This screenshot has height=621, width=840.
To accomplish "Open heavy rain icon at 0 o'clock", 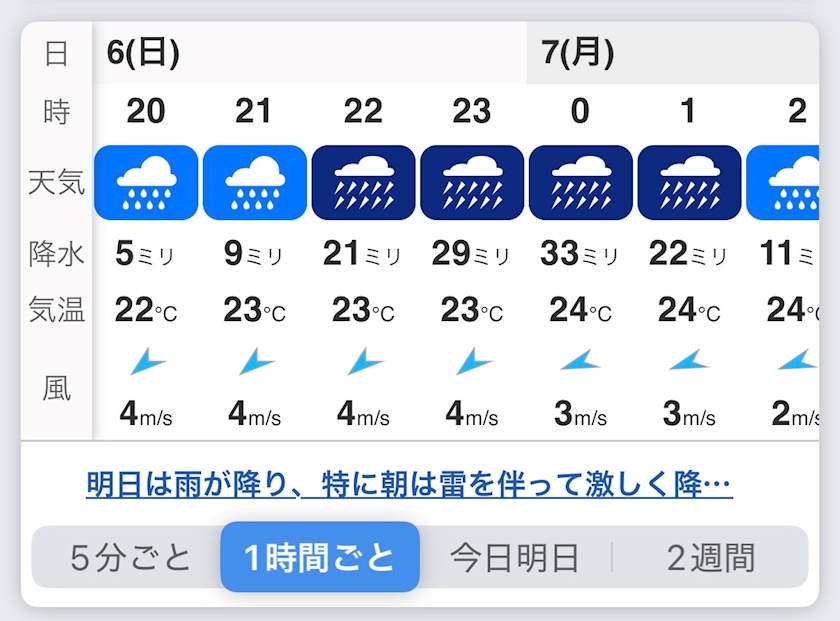I will pos(581,182).
